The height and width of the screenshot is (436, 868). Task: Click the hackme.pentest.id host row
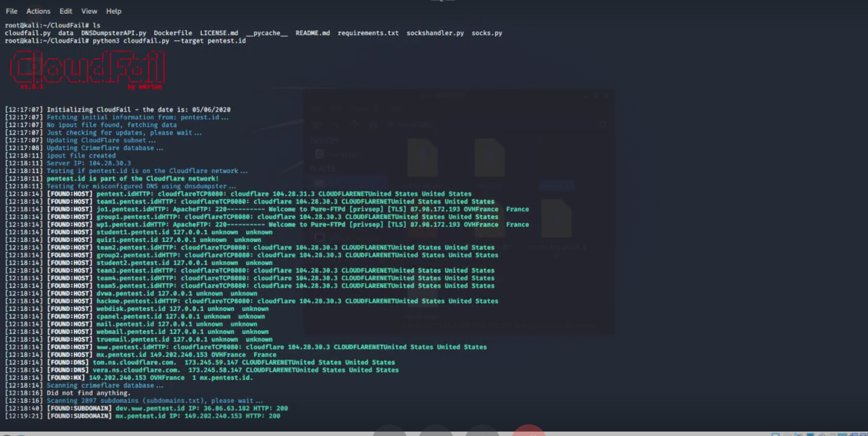point(252,301)
